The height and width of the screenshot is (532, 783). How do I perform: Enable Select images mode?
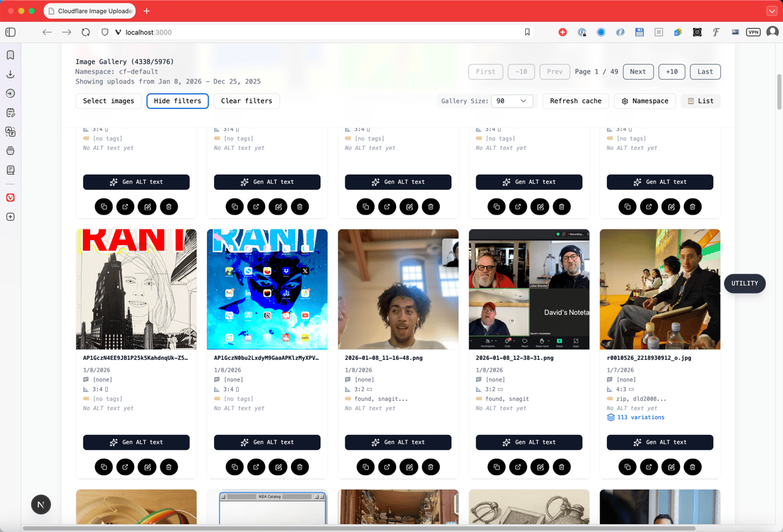[108, 101]
